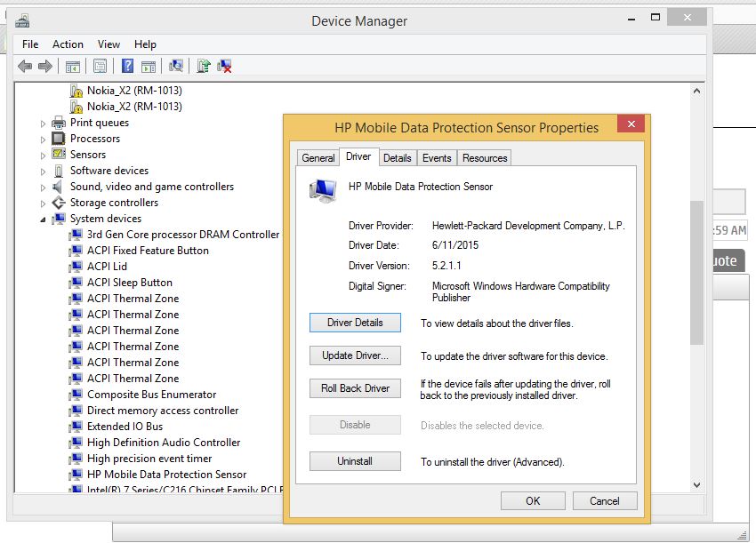Click the Forward arrow toolbar icon

point(44,66)
